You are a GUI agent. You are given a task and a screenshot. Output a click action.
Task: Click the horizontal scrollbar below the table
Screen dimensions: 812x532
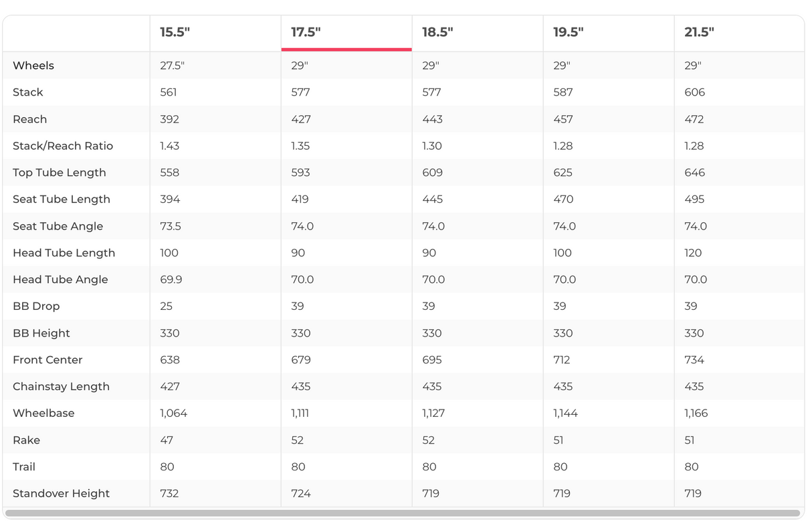(402, 513)
